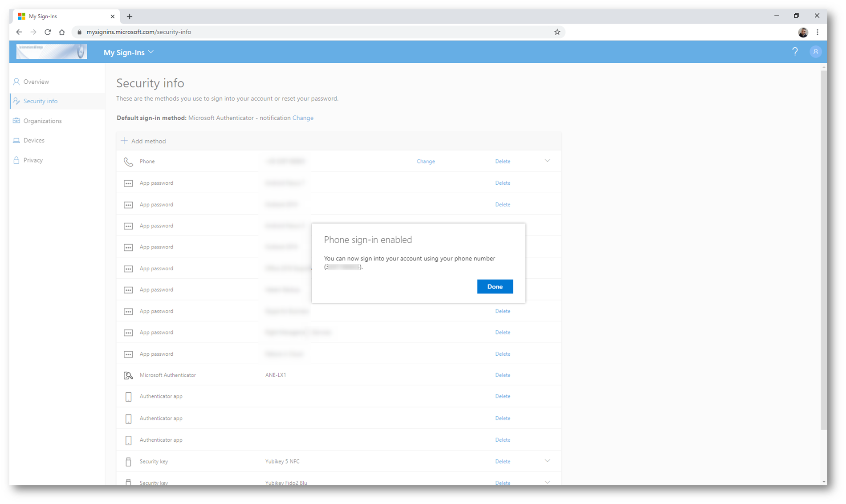Image resolution: width=846 pixels, height=504 pixels.
Task: Click the organization logo in the header
Action: (x=52, y=52)
